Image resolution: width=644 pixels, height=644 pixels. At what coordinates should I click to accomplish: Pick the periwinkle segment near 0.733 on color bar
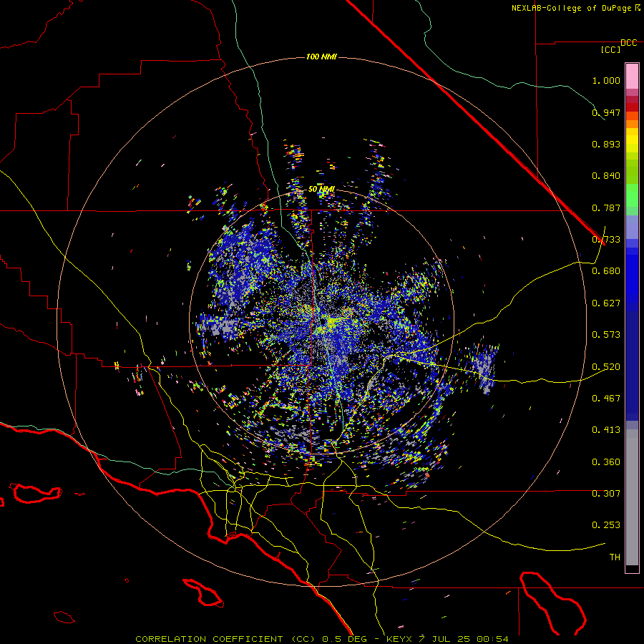pyautogui.click(x=632, y=227)
